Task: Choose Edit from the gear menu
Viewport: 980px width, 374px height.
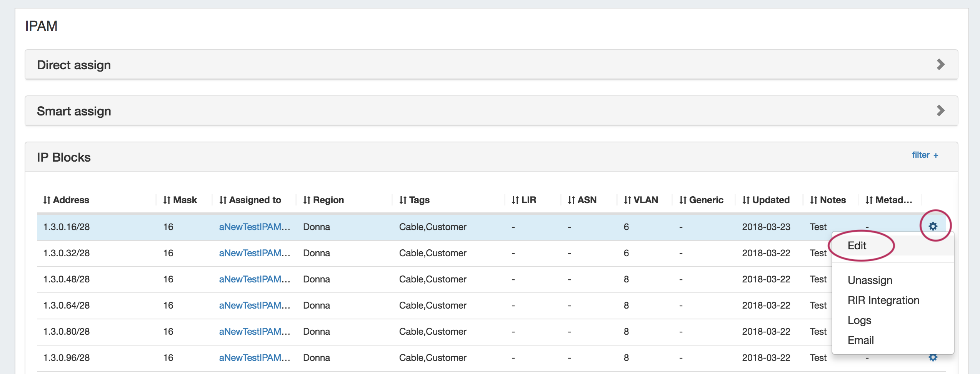Action: pyautogui.click(x=857, y=246)
